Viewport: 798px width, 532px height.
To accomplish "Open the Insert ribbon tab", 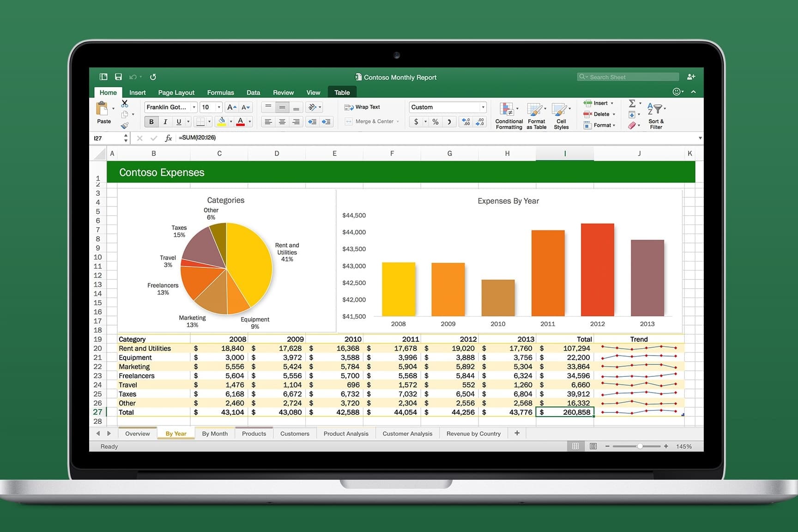I will pos(137,92).
